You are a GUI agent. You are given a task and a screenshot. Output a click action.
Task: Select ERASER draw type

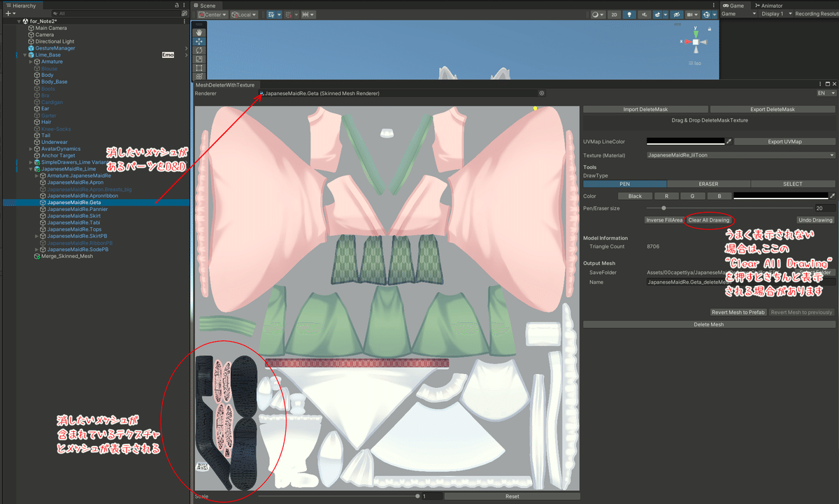click(708, 184)
